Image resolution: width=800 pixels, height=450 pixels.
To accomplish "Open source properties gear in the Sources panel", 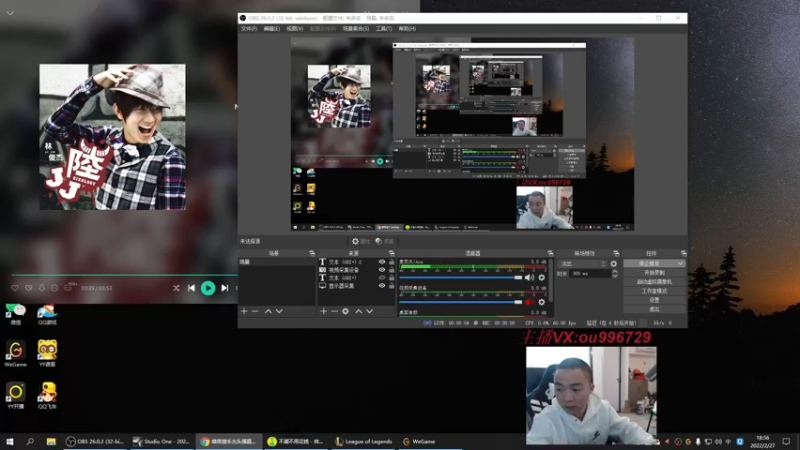I will 346,311.
